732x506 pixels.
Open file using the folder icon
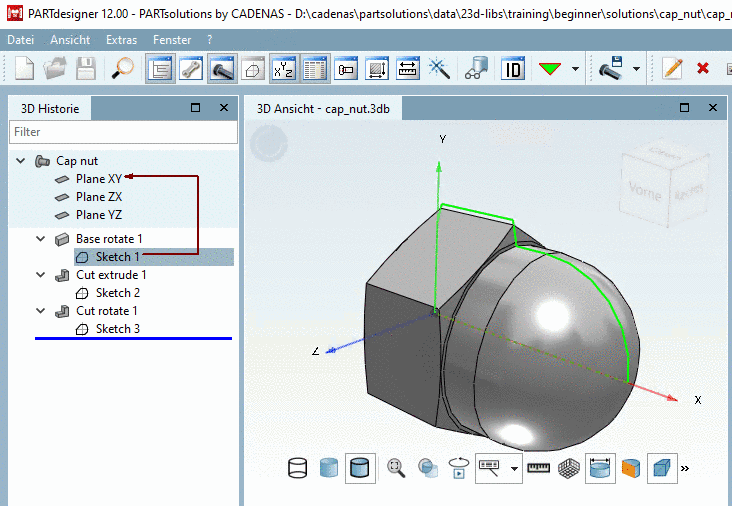pyautogui.click(x=55, y=69)
